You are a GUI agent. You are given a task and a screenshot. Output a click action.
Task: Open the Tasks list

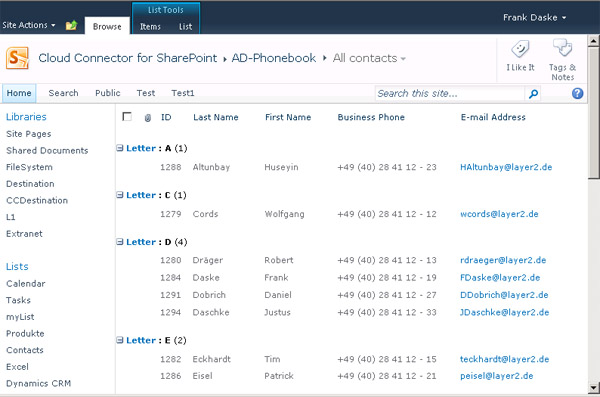pyautogui.click(x=18, y=300)
